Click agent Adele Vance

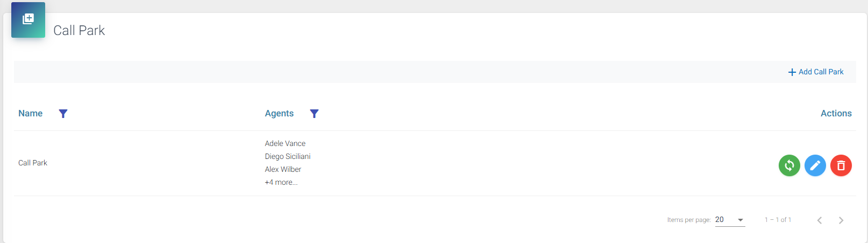coord(285,143)
